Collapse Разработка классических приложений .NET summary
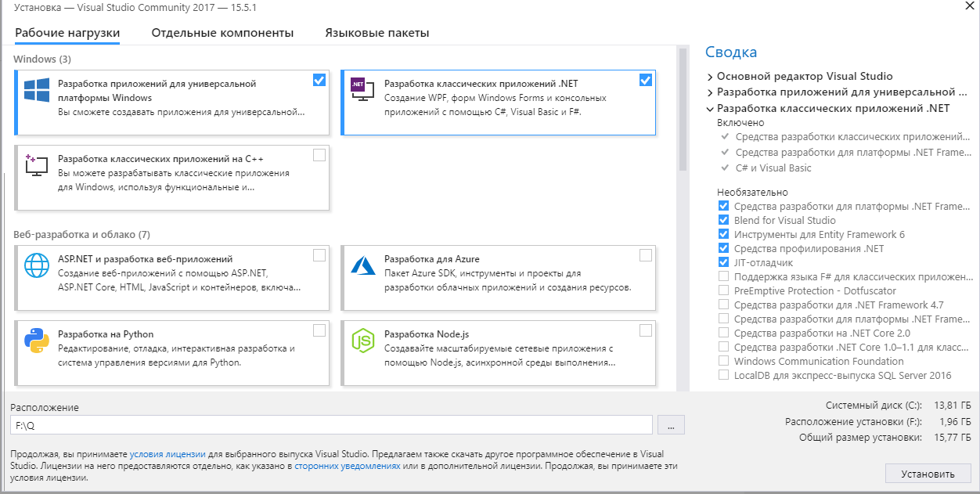This screenshot has width=980, height=494. pyautogui.click(x=710, y=109)
